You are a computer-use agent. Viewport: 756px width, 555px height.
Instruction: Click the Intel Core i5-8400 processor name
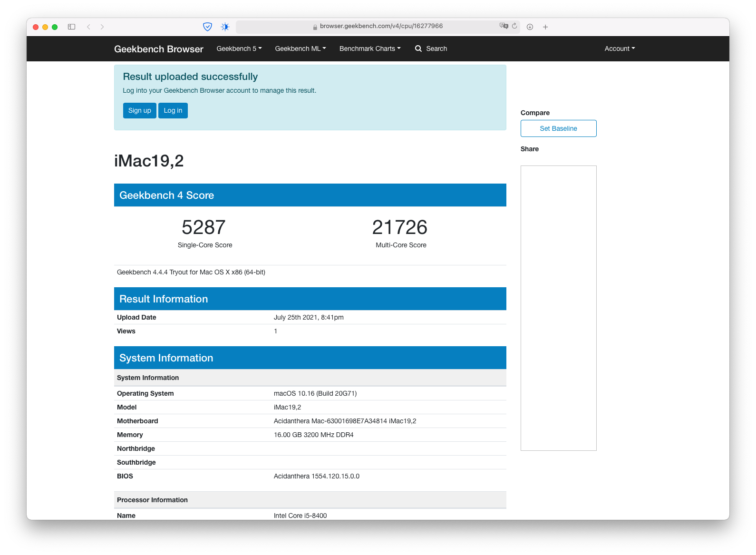pyautogui.click(x=300, y=516)
